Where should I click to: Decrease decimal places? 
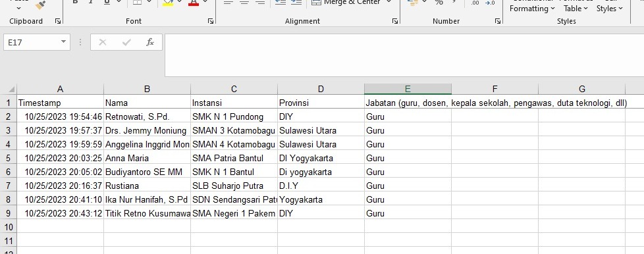tap(490, 3)
